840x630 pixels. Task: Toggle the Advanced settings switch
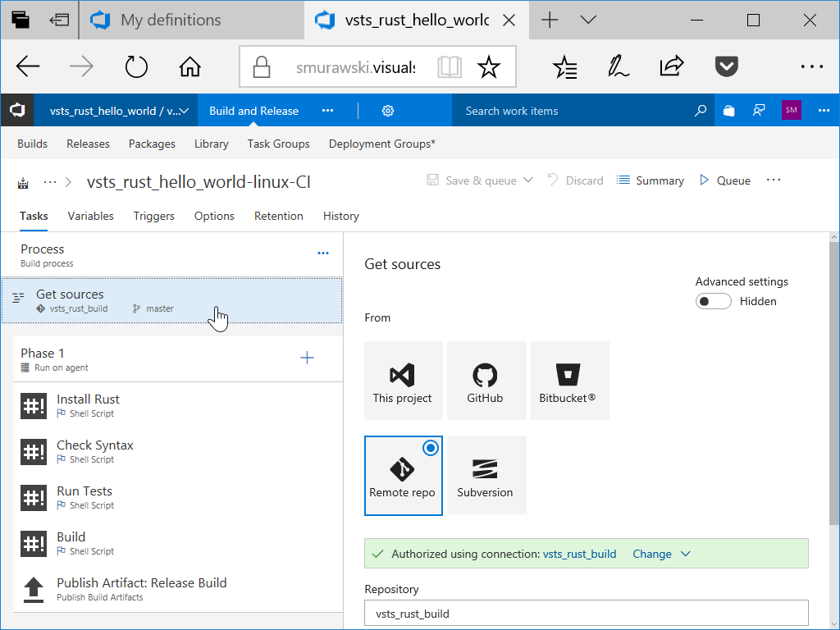pyautogui.click(x=713, y=301)
